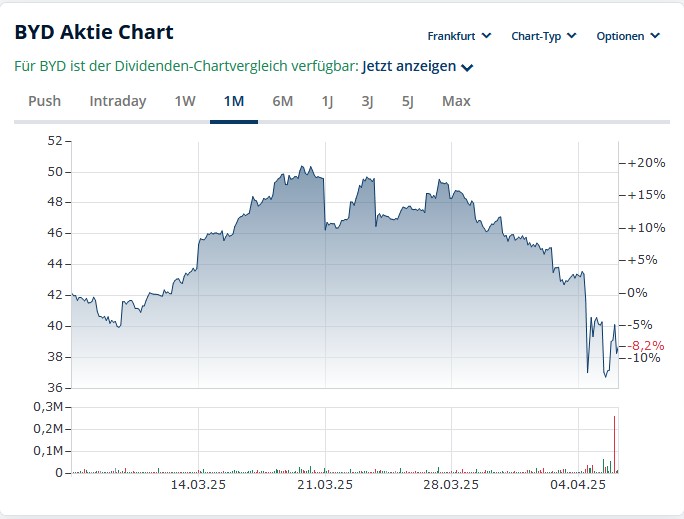Click the 21.03.25 date axis label
Screen dimensions: 684x519
[x=325, y=485]
